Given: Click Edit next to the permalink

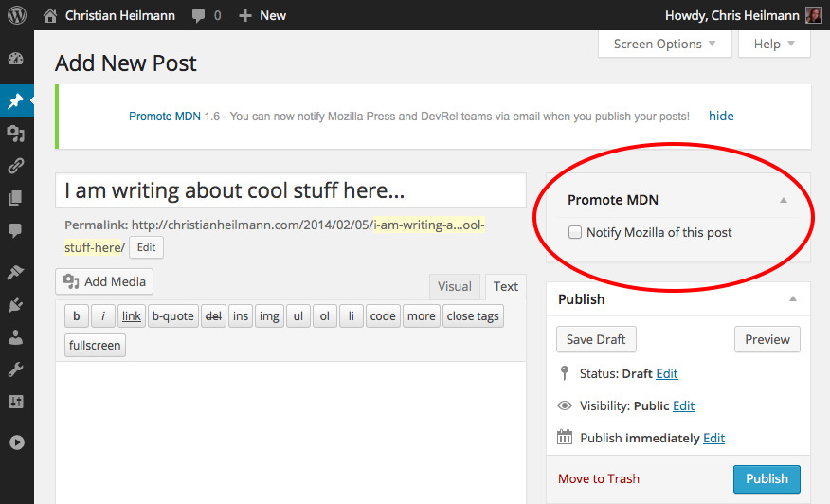Looking at the screenshot, I should pos(147,247).
